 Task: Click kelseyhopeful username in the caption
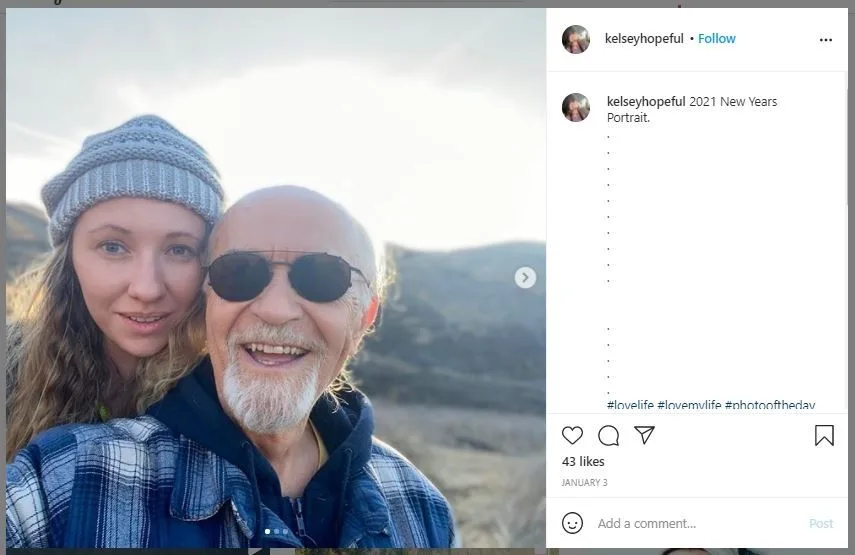[646, 102]
